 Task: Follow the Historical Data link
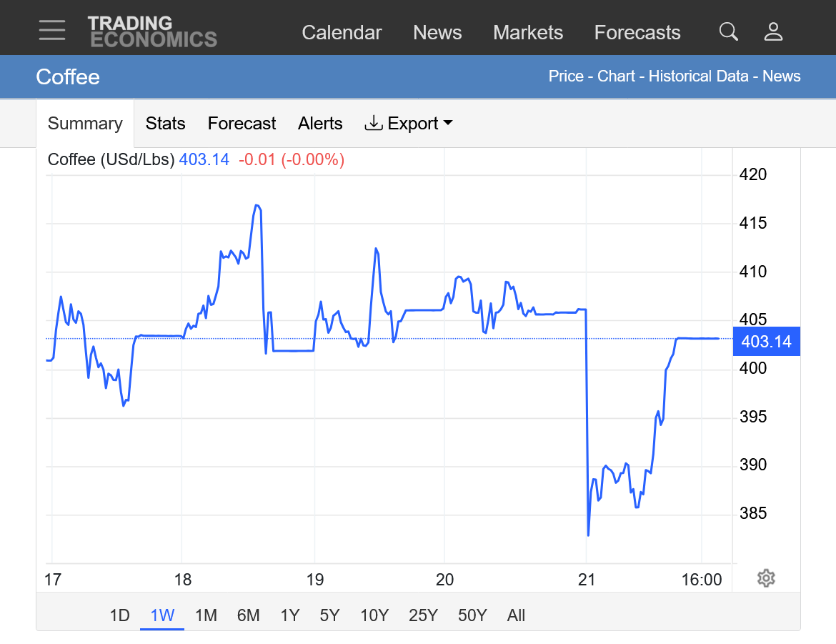[698, 76]
